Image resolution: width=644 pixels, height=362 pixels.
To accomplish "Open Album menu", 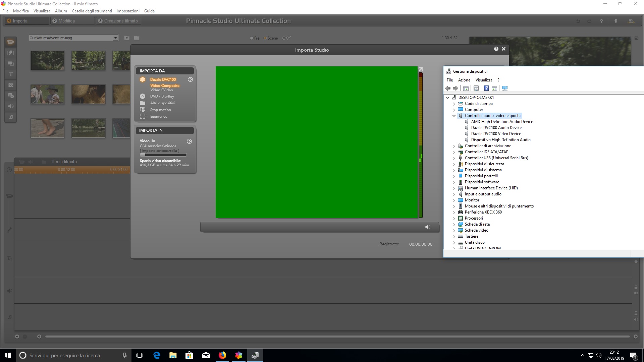I will 61,11.
